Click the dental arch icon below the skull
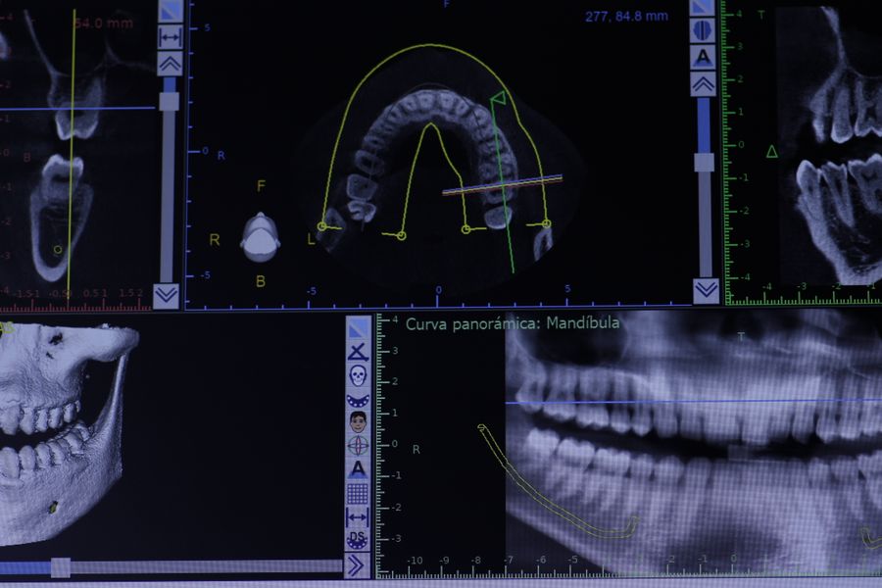The image size is (882, 588). click(358, 400)
